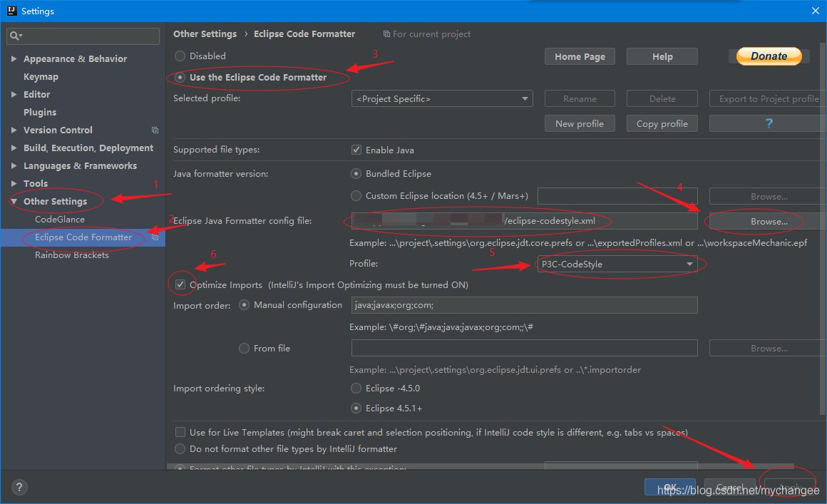The width and height of the screenshot is (827, 504).
Task: Open the P3C-CodeStyle profile dropdown
Action: pyautogui.click(x=617, y=264)
